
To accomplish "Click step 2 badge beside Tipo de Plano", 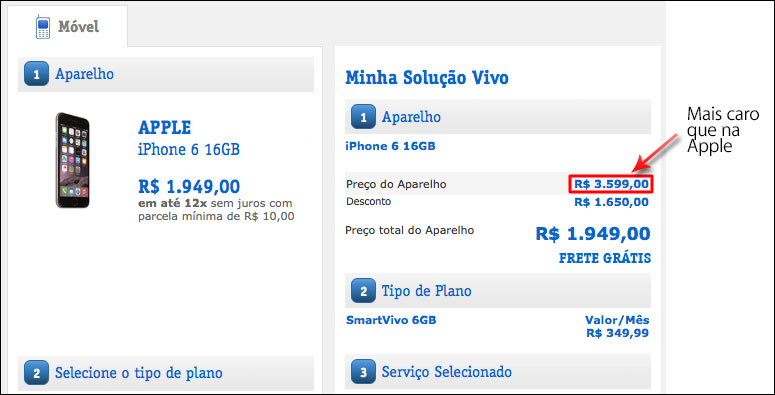I will click(363, 291).
